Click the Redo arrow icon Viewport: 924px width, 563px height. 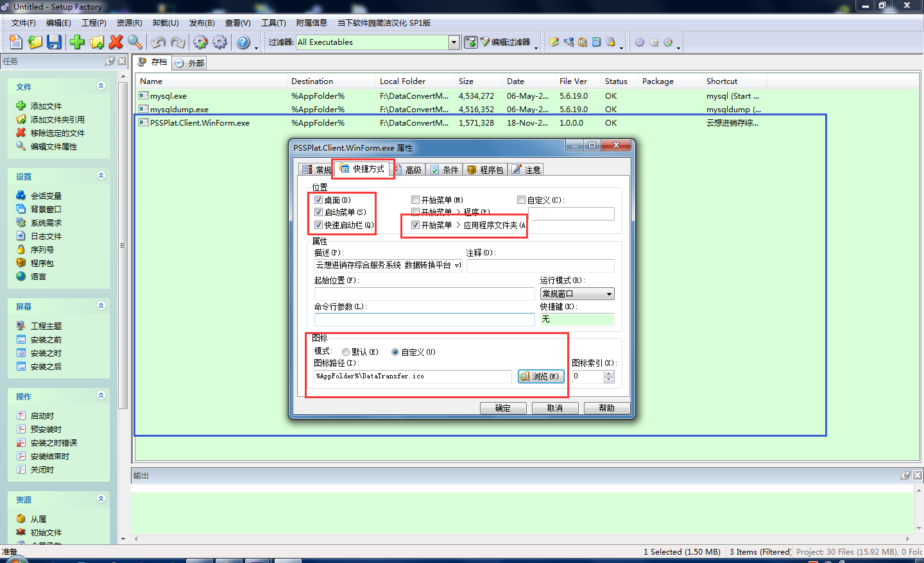pyautogui.click(x=178, y=42)
